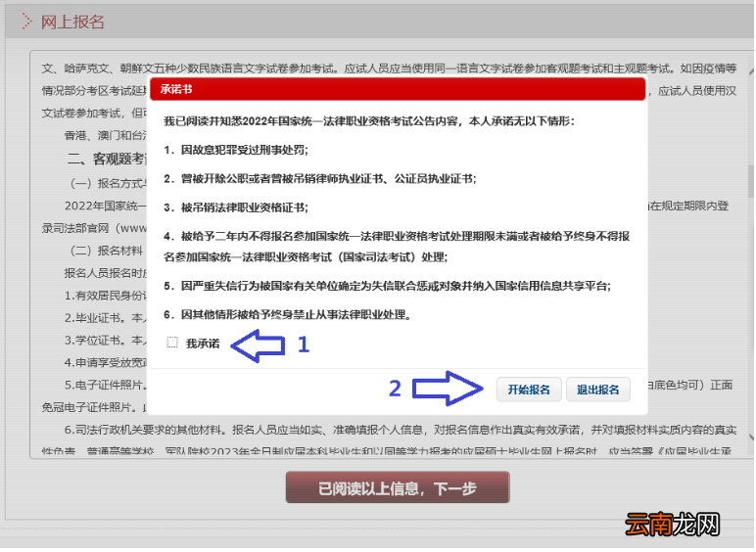
Task: Click the scrollbar down arrow of notice panel
Action: point(751,437)
